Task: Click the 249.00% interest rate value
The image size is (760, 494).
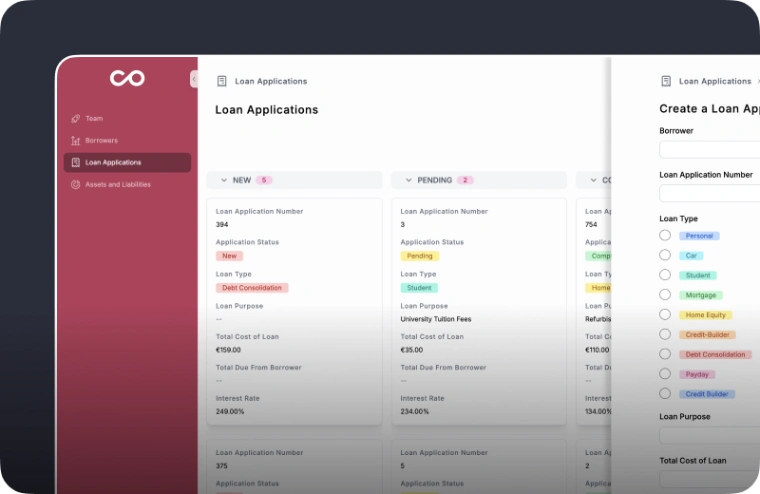Action: 230,412
